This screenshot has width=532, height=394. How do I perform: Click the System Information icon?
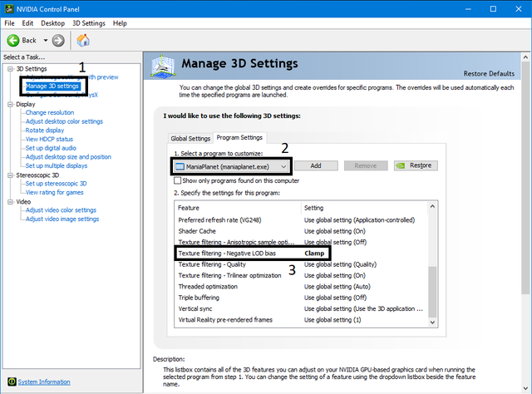[x=12, y=382]
